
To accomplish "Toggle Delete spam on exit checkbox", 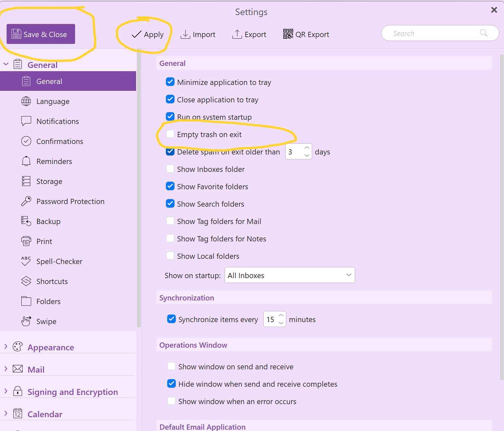I will [x=170, y=152].
